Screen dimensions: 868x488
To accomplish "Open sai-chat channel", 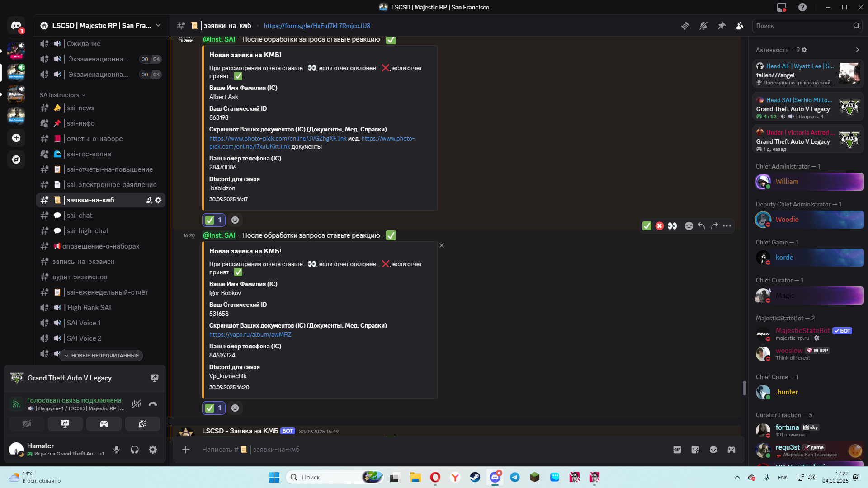I will pos(80,216).
